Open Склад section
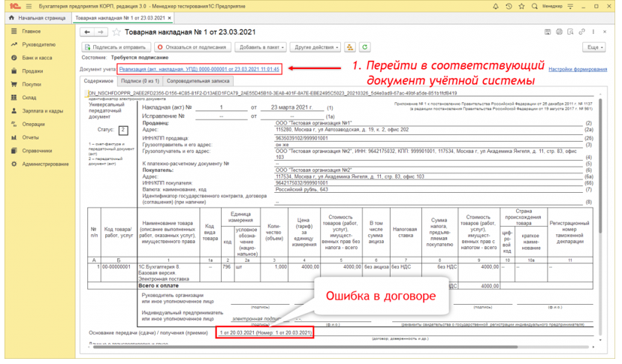Screen dimensions: 622x364 click(29, 98)
